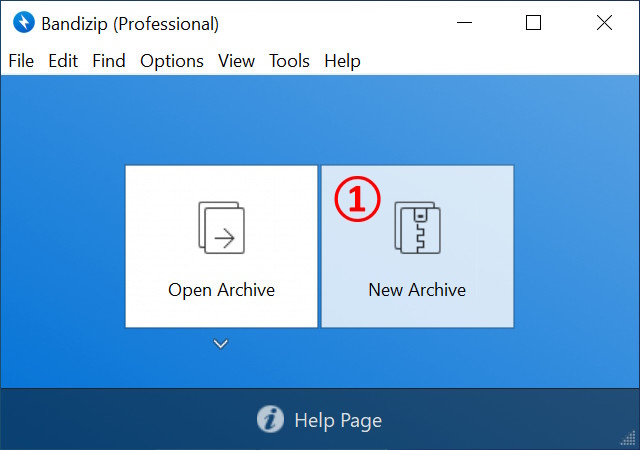Open the Options menu
The image size is (640, 450).
tap(172, 61)
